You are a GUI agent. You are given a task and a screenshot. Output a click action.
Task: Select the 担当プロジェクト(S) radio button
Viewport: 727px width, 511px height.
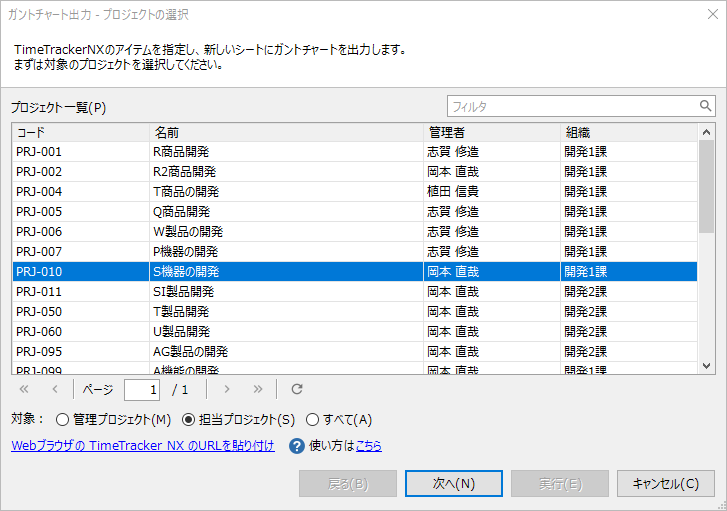tap(189, 420)
